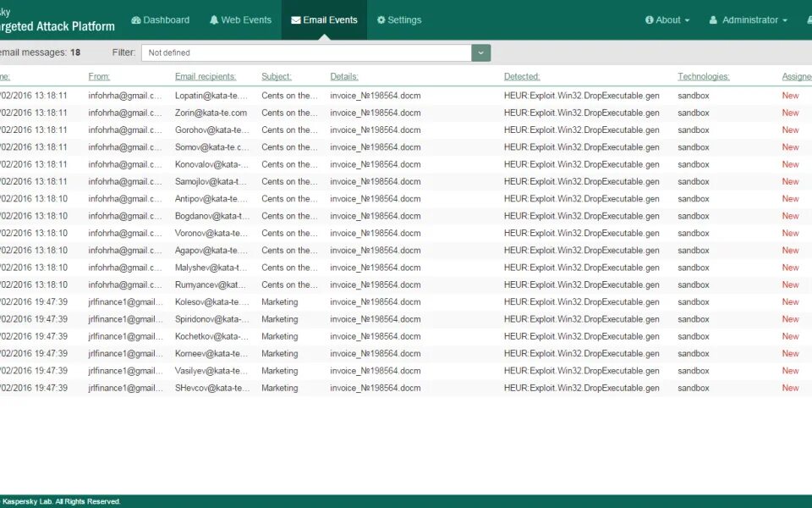Select the Kochetkov recipient cell
The image size is (812, 508).
tap(211, 336)
